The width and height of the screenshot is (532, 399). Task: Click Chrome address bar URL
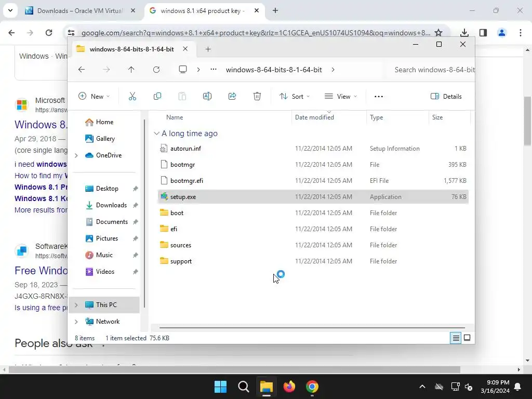click(256, 33)
